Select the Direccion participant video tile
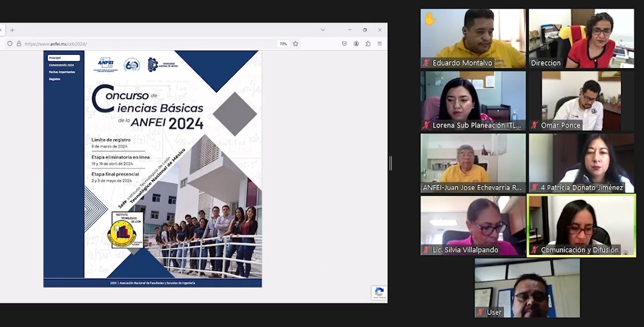This screenshot has width=644, height=327. click(581, 38)
